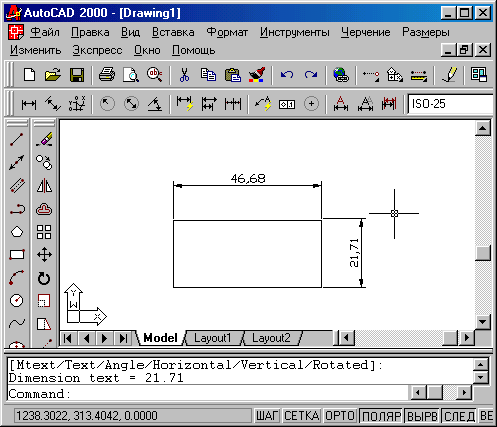Undo the last action
Screen dimensions: 497x427
[287, 75]
